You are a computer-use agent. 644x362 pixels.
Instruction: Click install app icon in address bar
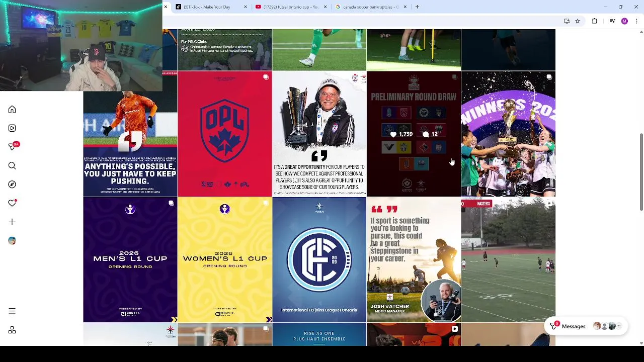(567, 21)
